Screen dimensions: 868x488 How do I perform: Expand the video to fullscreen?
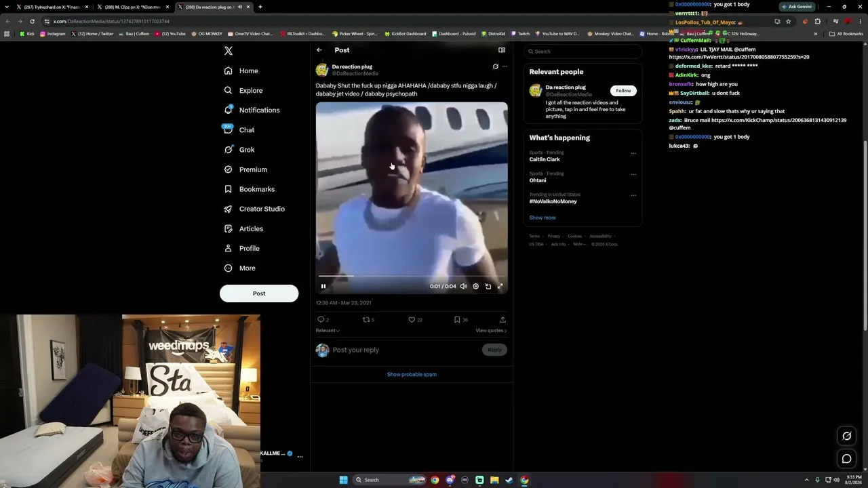(x=500, y=286)
